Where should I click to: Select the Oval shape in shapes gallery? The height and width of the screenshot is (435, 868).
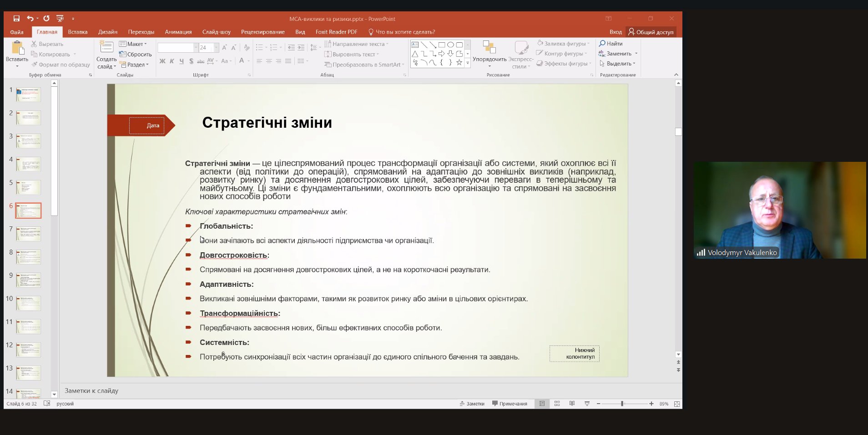click(x=450, y=45)
